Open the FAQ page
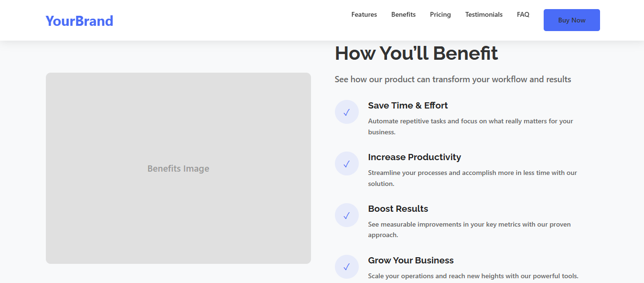Screen dimensions: 644x283 (523, 14)
